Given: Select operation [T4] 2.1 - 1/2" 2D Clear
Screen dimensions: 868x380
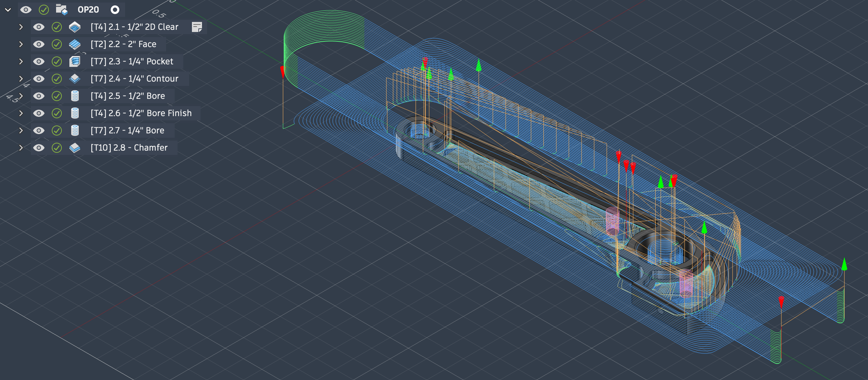Looking at the screenshot, I should point(134,27).
